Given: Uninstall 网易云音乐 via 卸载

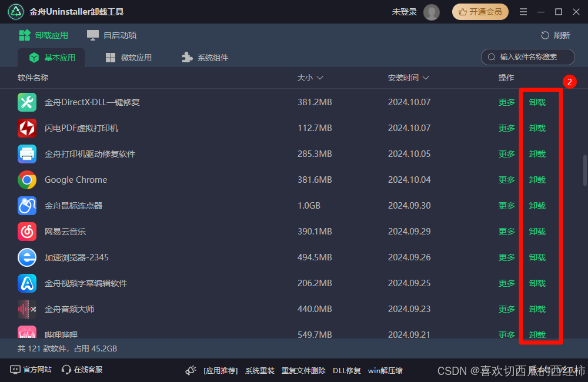Looking at the screenshot, I should tap(537, 232).
